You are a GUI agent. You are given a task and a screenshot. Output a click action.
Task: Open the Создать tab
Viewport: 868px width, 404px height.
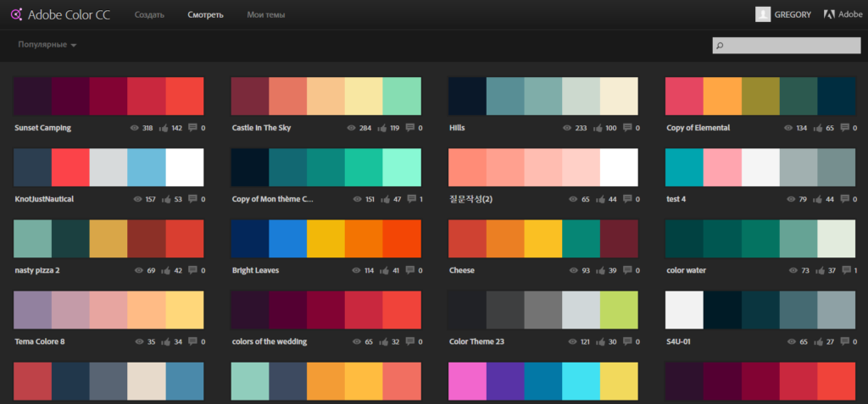(x=149, y=15)
